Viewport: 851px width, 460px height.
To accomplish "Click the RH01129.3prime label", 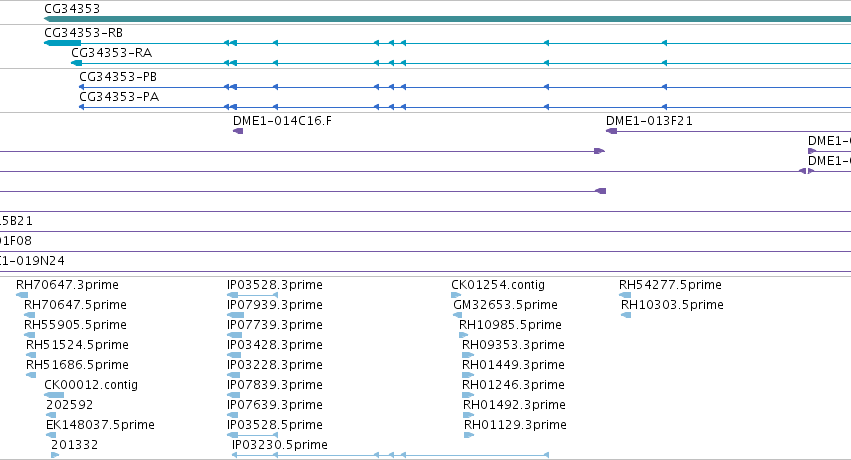I will [x=515, y=425].
